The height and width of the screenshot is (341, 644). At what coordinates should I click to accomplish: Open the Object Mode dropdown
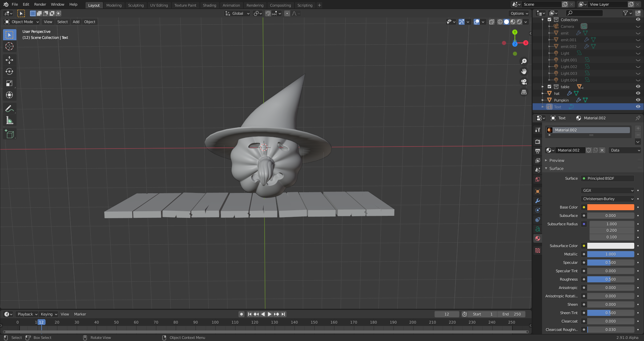[22, 22]
